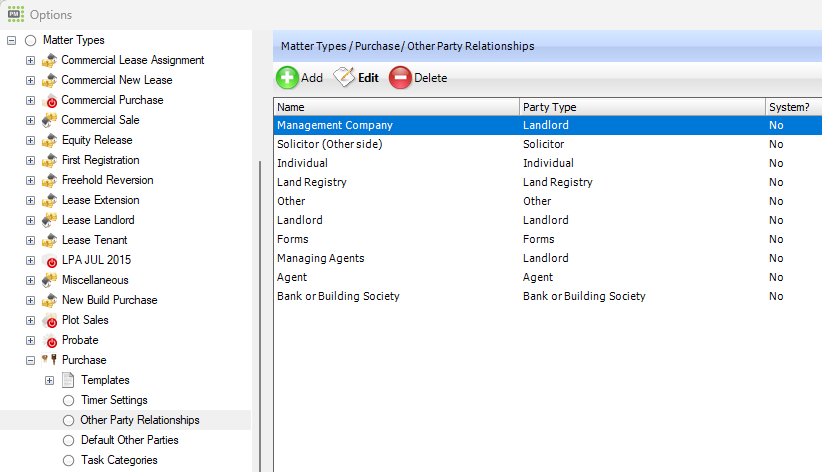This screenshot has width=822, height=472.
Task: Expand the Commercial Lease Assignment node
Action: tap(30, 60)
